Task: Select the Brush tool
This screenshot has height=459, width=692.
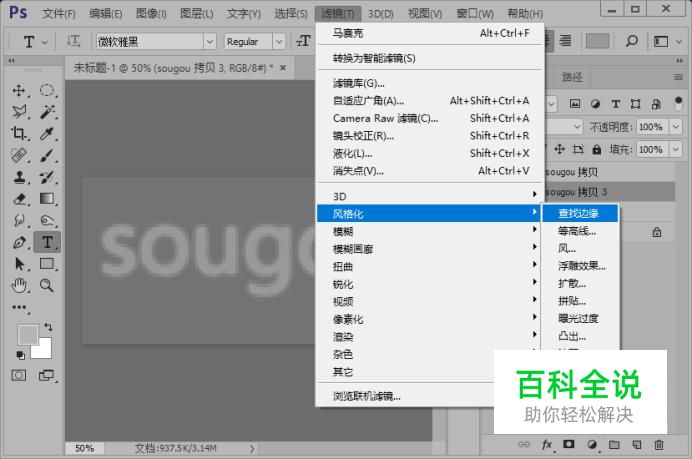Action: [x=47, y=155]
